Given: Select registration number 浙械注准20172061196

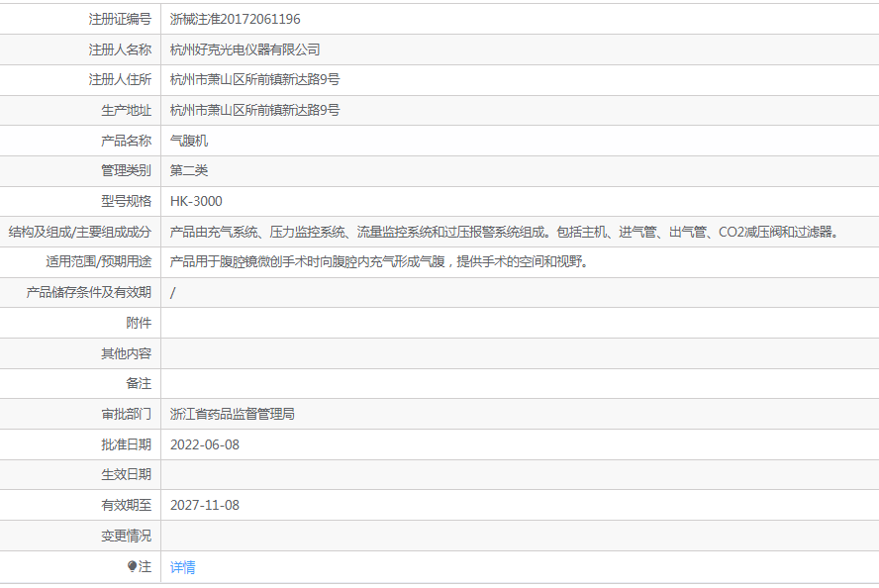Looking at the screenshot, I should 235,19.
